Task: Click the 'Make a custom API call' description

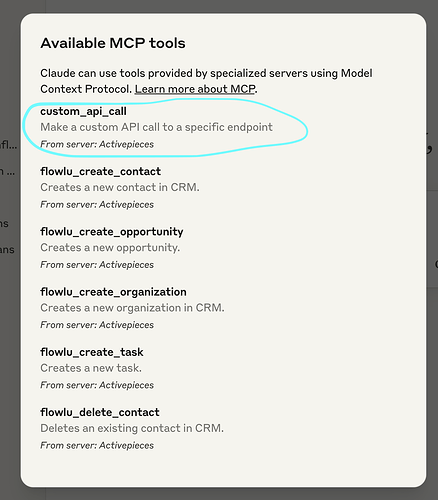Action: coord(156,127)
